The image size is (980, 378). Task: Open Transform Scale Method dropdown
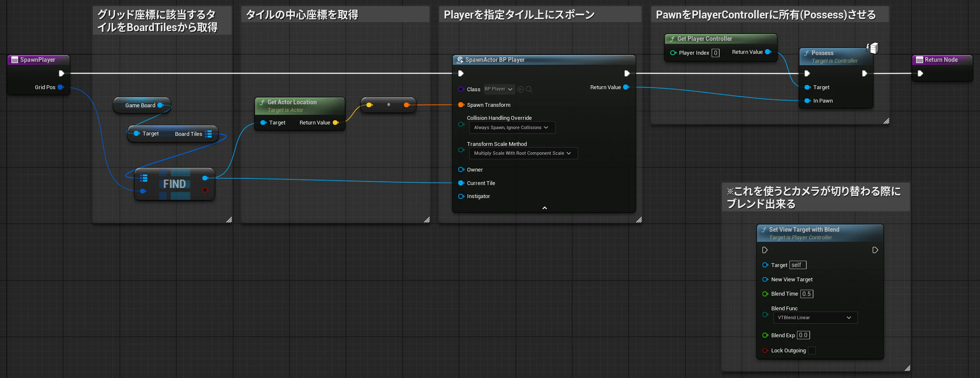[523, 153]
